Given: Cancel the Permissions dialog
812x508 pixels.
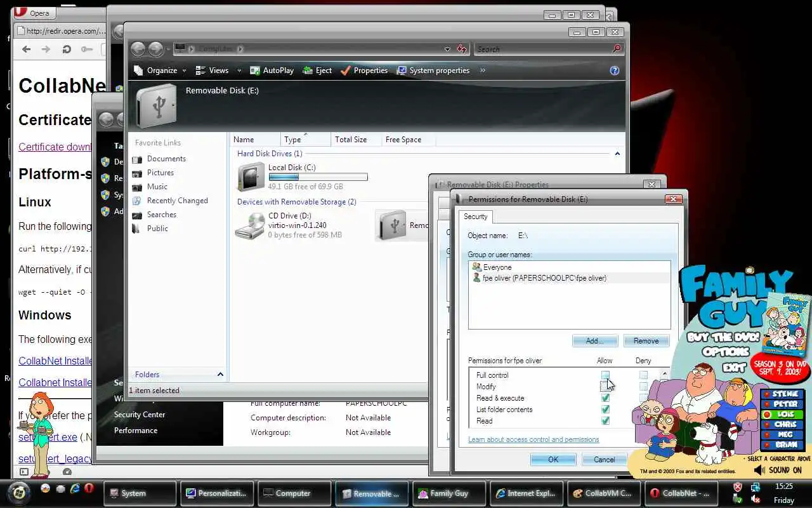Looking at the screenshot, I should (604, 460).
